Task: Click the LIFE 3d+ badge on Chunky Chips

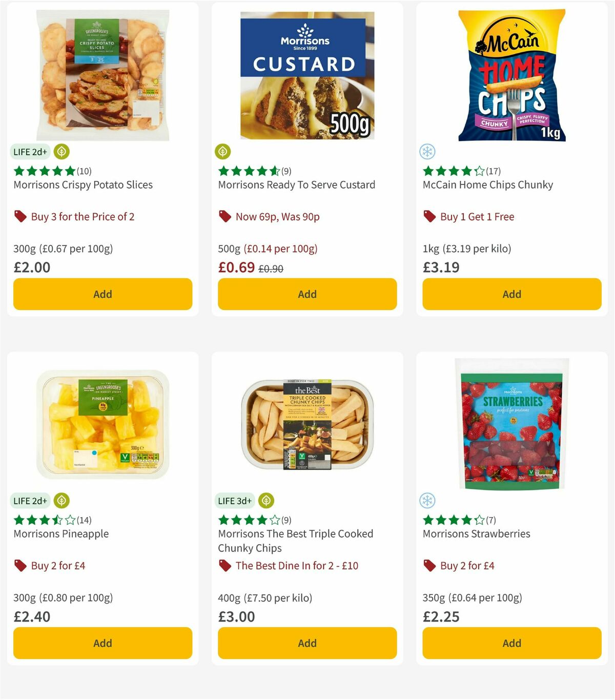Action: [235, 501]
